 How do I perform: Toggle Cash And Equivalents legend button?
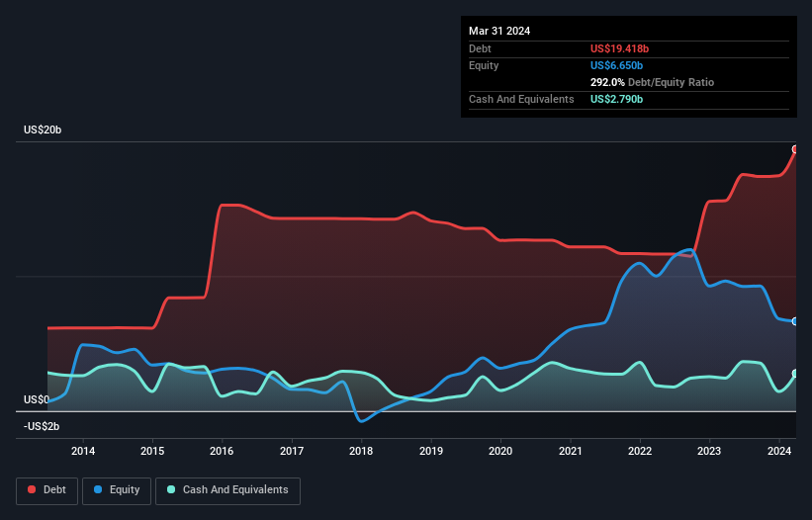[227, 490]
